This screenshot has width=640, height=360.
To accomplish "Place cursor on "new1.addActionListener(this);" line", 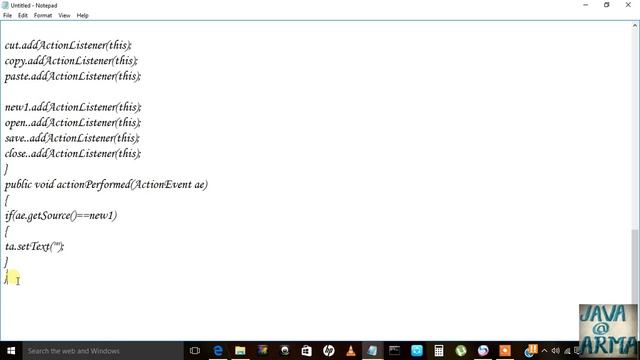I will click(73, 107).
